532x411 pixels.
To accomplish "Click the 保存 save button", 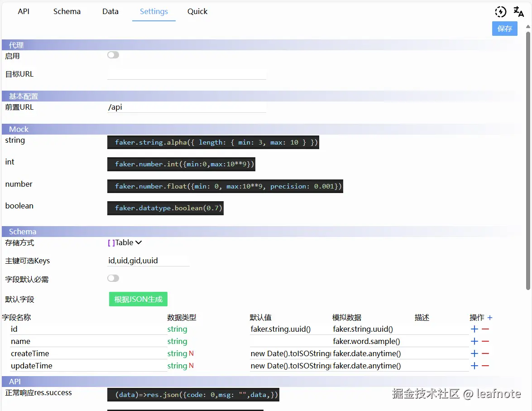I will click(x=504, y=29).
